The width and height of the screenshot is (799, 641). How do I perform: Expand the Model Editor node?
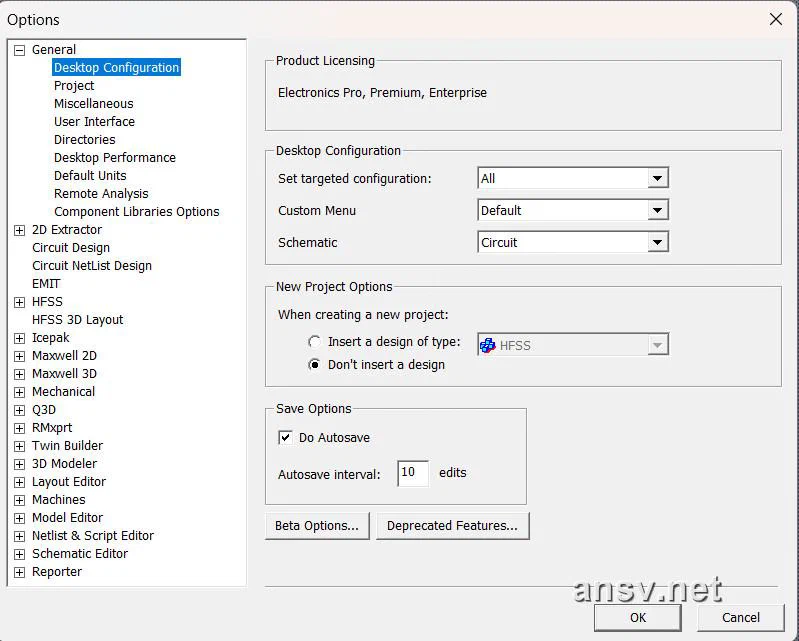click(19, 518)
